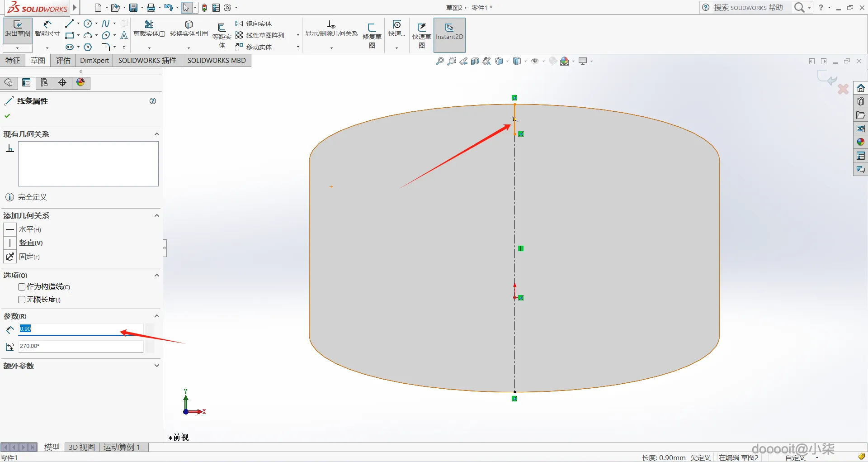Toggle the Instant2D button
Screen dimensions: 868x462
(449, 33)
